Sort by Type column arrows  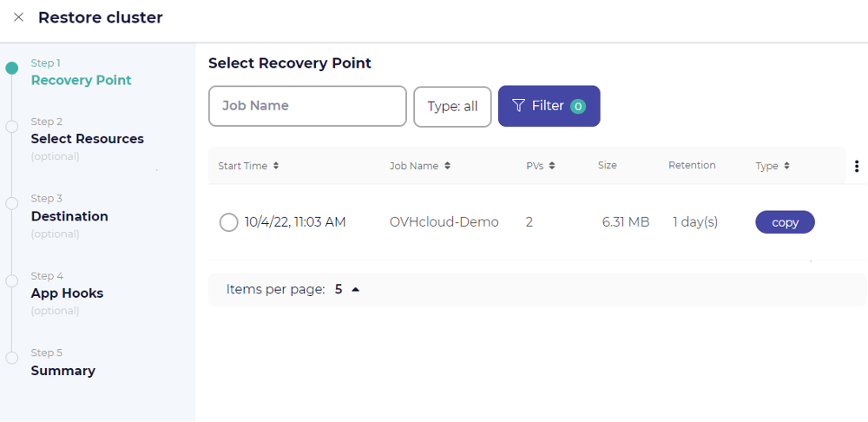click(x=786, y=166)
